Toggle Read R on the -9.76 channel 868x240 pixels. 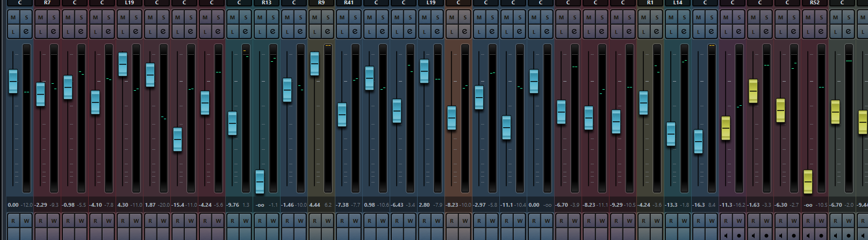pos(232,221)
